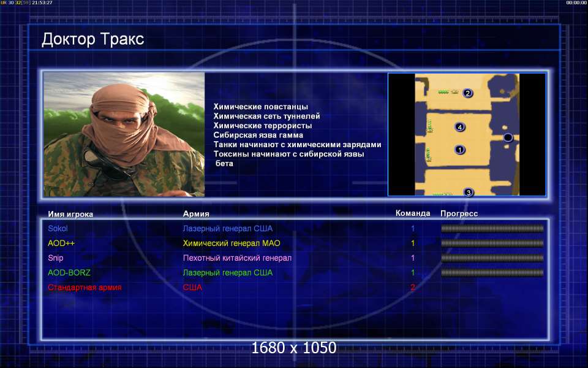Click player name Snip
The width and height of the screenshot is (588, 368).
tap(56, 258)
